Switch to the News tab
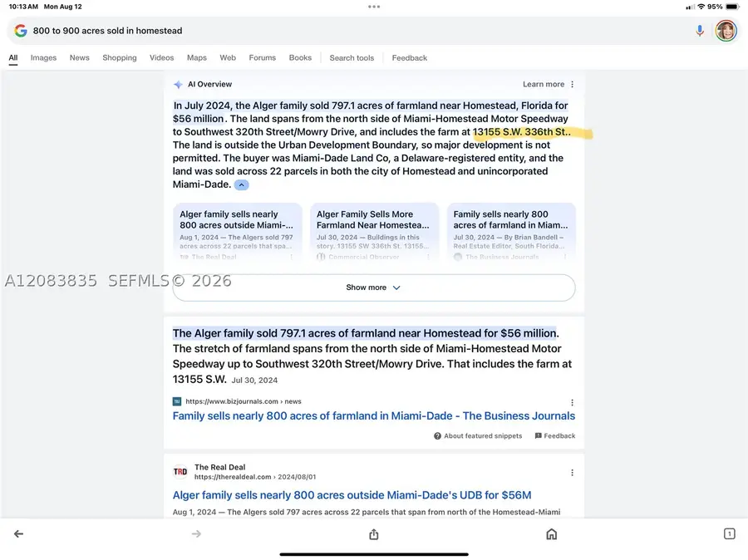Viewport: 748px width, 560px height. pos(79,57)
